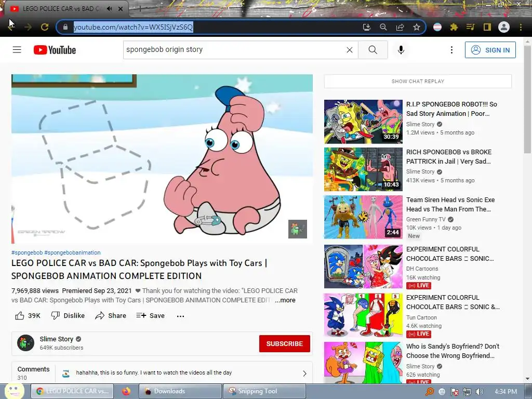Open Firefox from the taskbar
Image resolution: width=532 pixels, height=399 pixels.
pos(126,391)
